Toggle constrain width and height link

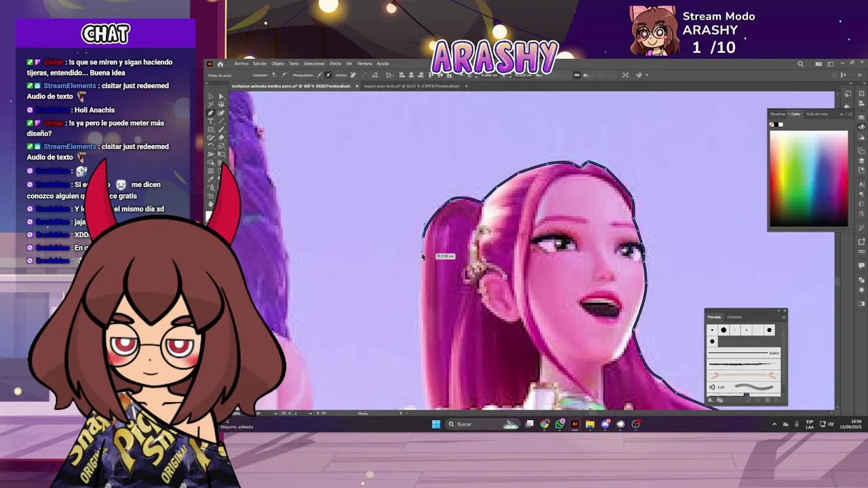click(577, 75)
